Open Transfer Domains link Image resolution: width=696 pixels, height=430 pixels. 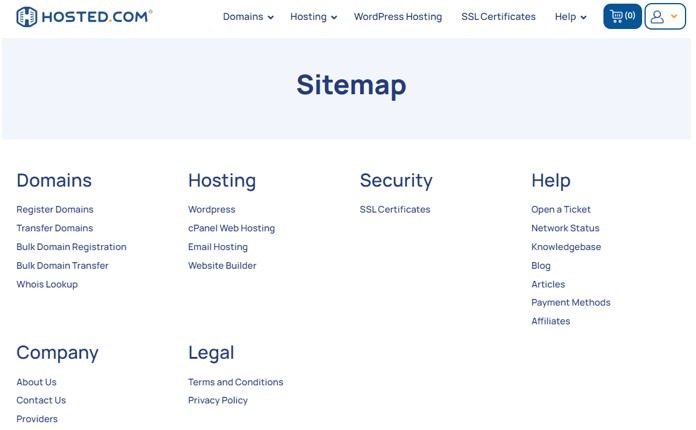coord(55,228)
